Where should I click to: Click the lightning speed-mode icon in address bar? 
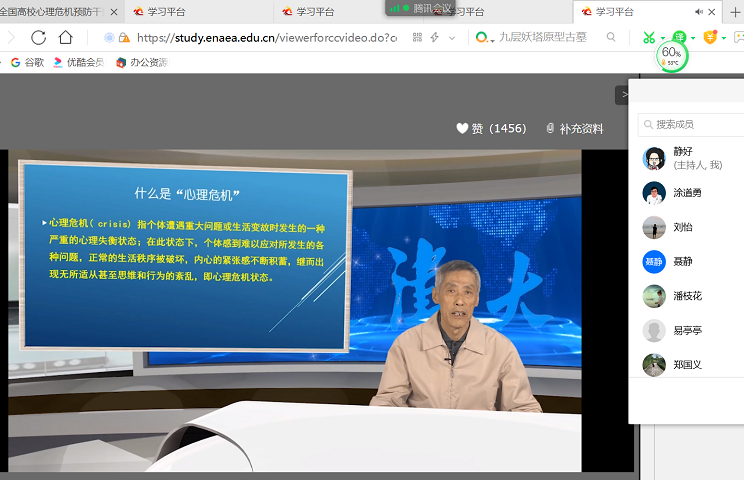pos(434,38)
